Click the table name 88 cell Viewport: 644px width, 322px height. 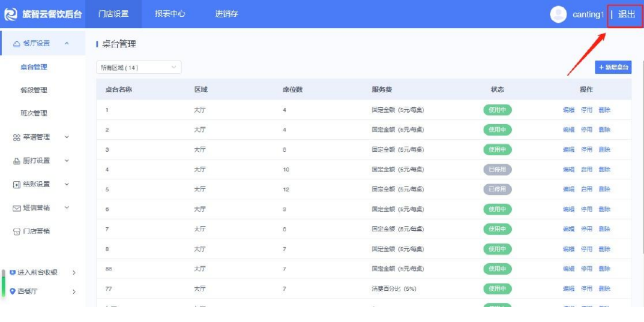click(109, 269)
